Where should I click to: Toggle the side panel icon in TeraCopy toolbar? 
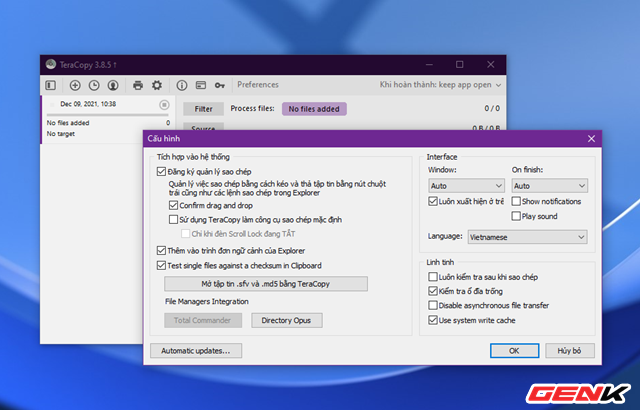coord(51,85)
